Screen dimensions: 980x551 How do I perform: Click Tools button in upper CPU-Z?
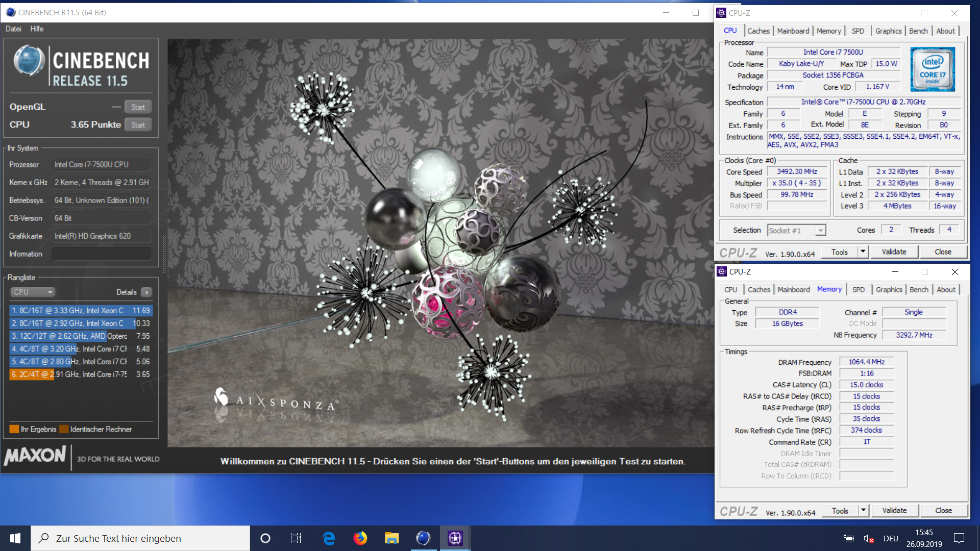(840, 252)
